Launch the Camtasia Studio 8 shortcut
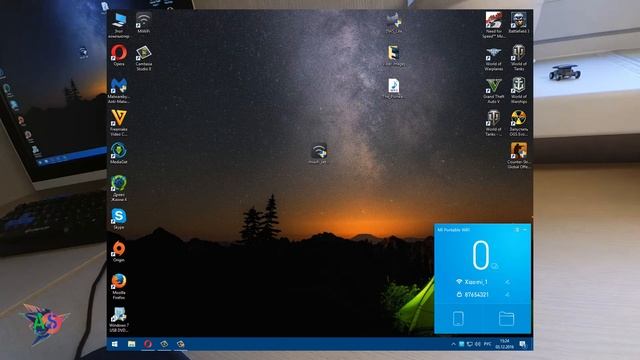The width and height of the screenshot is (640, 360). (144, 58)
